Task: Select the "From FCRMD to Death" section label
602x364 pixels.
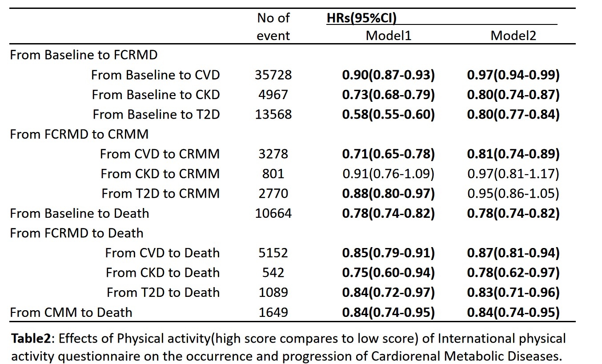Action: pos(76,233)
